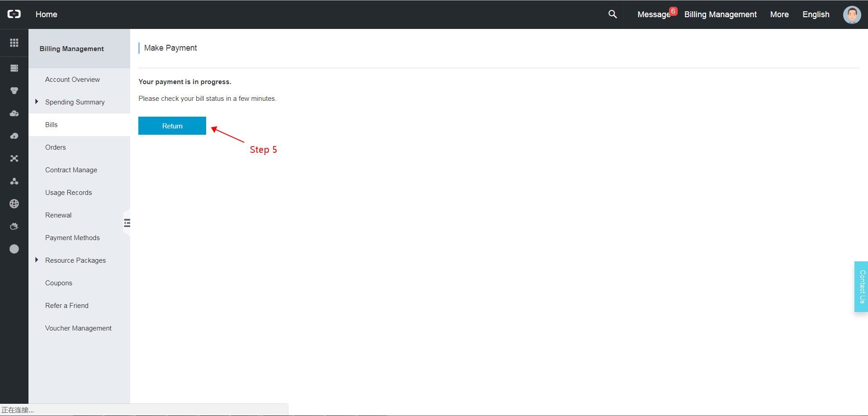Image resolution: width=868 pixels, height=416 pixels.
Task: Click the blue Return button
Action: tap(172, 126)
